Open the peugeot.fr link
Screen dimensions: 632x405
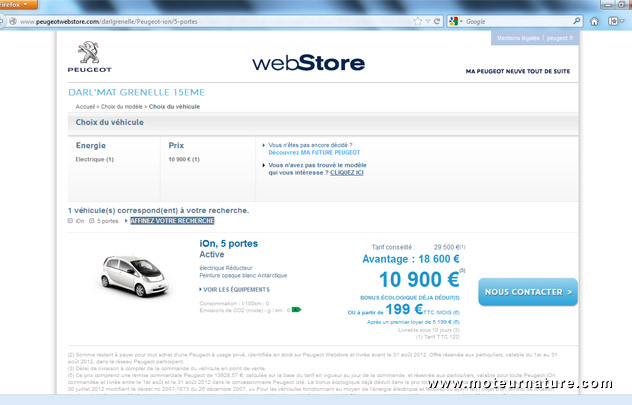(559, 38)
